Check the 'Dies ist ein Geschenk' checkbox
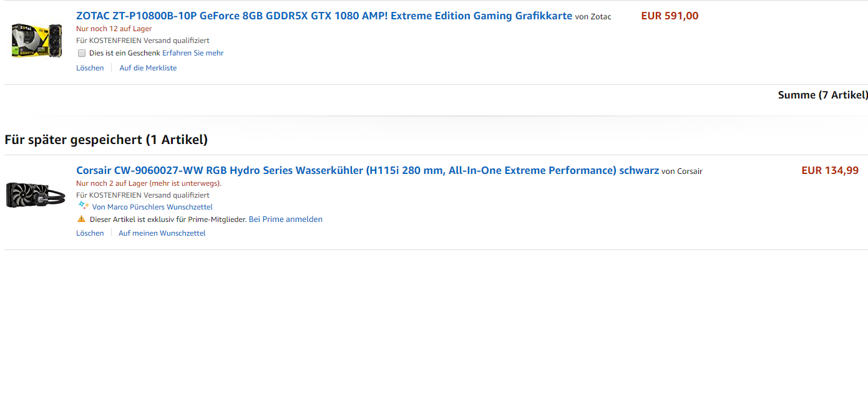This screenshot has width=868, height=404. (82, 53)
